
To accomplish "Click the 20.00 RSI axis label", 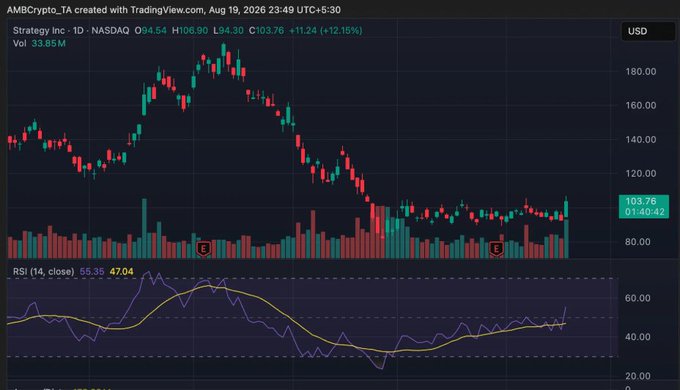I will click(x=638, y=376).
